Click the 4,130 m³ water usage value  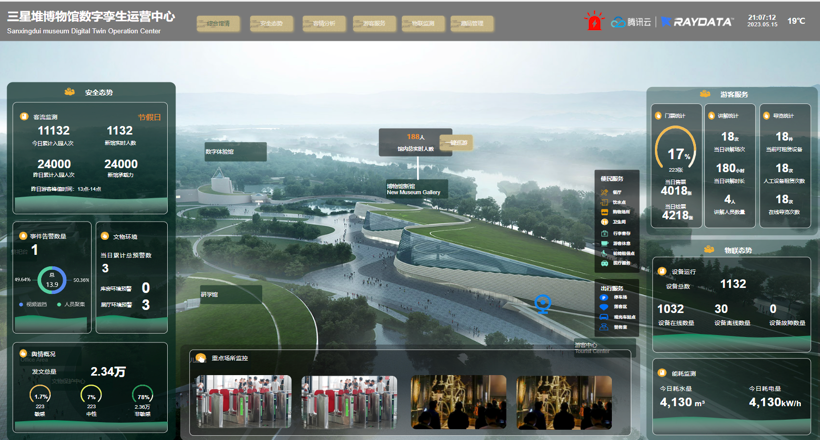point(682,402)
